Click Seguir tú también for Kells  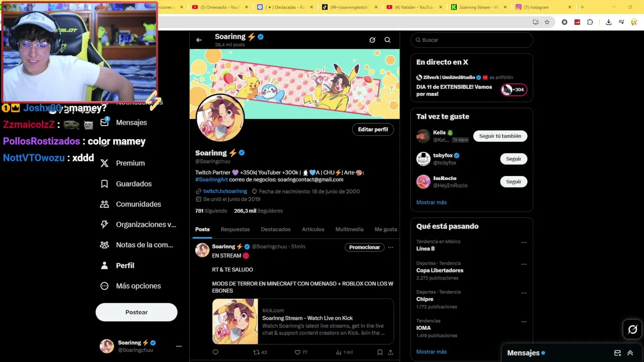coord(500,136)
